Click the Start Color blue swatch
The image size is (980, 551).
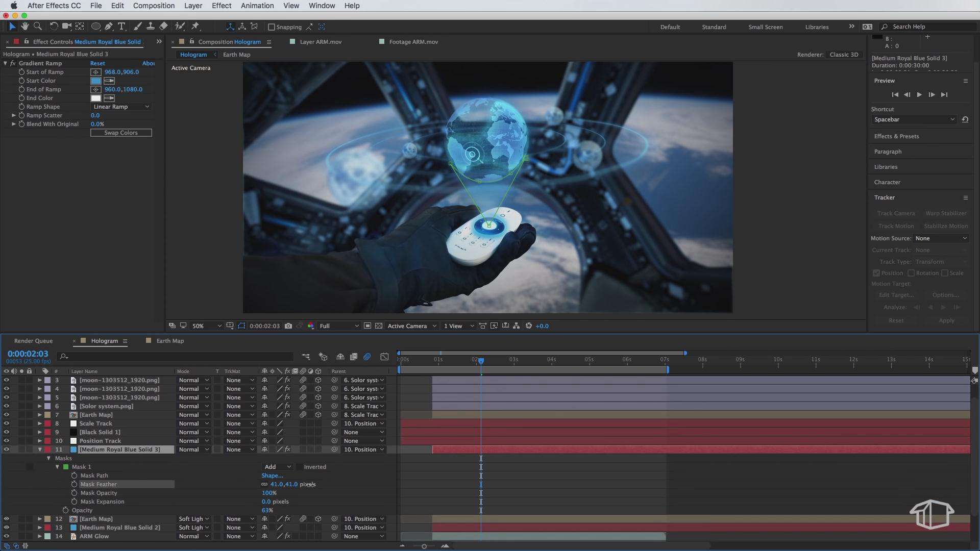coord(95,81)
